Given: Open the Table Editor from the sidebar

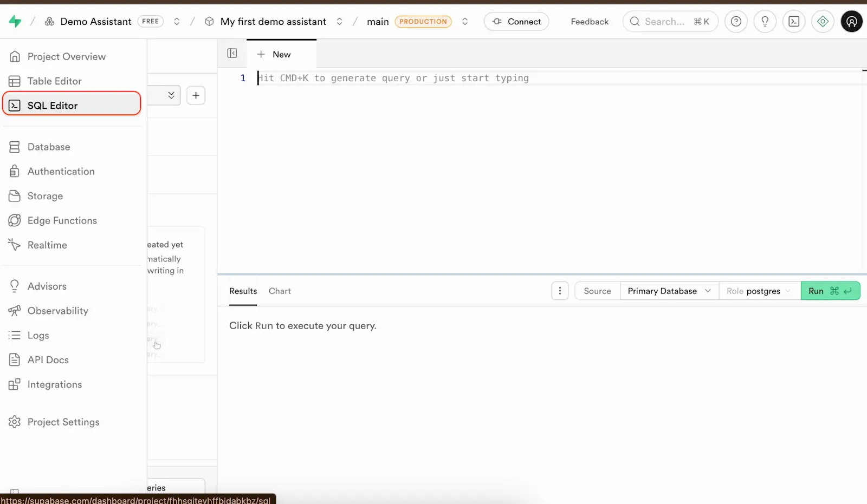Looking at the screenshot, I should [54, 81].
